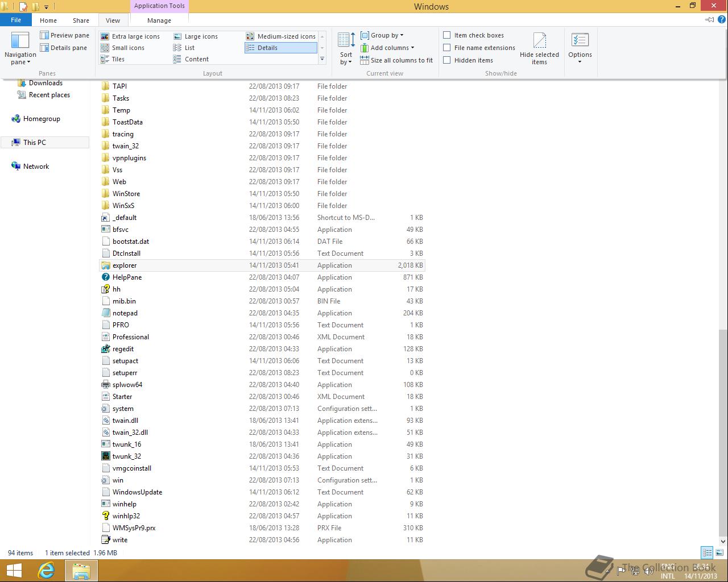
Task: Select the WMSysPr9.prx file
Action: click(262, 528)
